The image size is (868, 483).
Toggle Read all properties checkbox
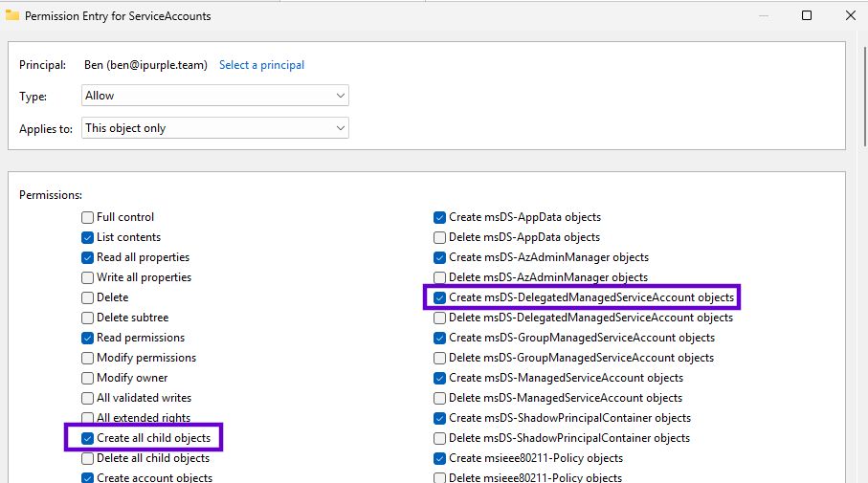(88, 257)
